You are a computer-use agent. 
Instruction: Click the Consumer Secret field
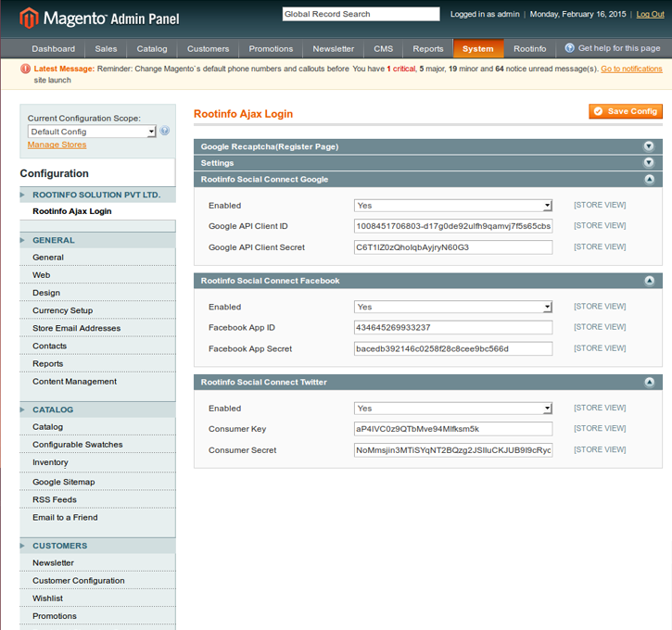(453, 450)
